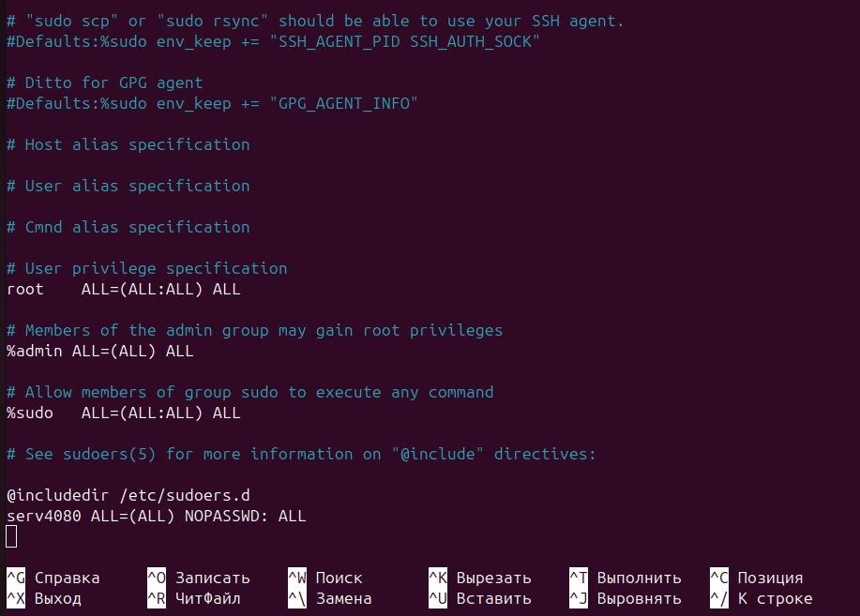Click the cursor block on the empty last line
This screenshot has width=860, height=616.
11,536
